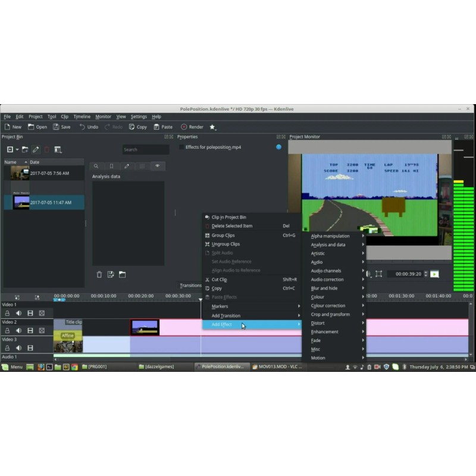Open the Add Clip dropdown arrow
The height and width of the screenshot is (476, 476).
(x=17, y=149)
